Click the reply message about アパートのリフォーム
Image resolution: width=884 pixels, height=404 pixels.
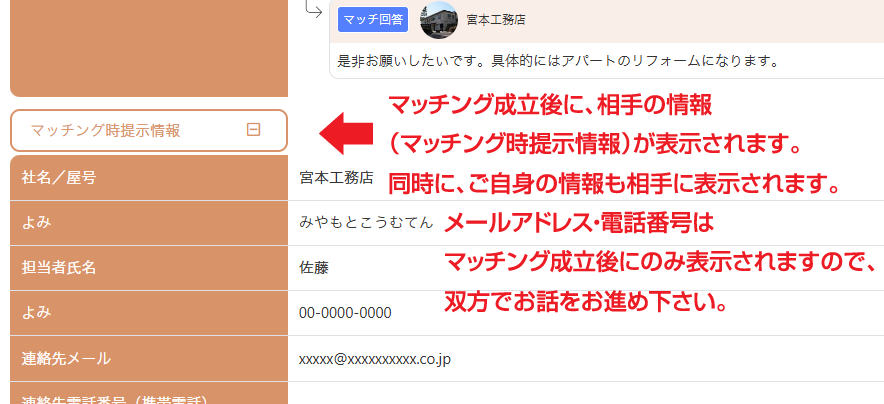click(558, 60)
